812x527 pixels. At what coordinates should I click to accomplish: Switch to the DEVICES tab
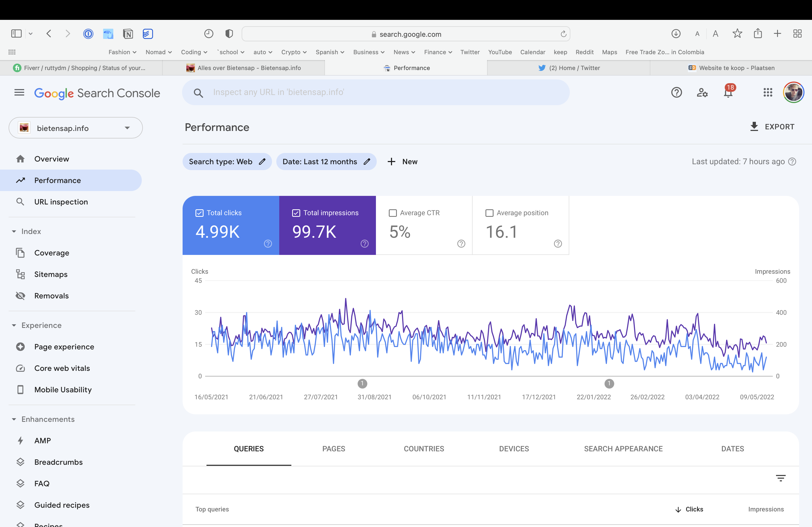click(x=514, y=449)
